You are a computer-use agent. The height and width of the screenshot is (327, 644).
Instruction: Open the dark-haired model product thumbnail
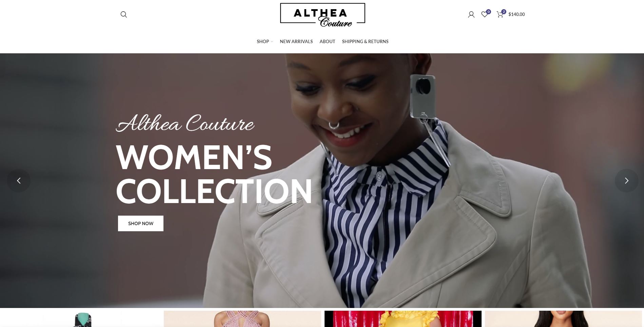(x=563, y=319)
